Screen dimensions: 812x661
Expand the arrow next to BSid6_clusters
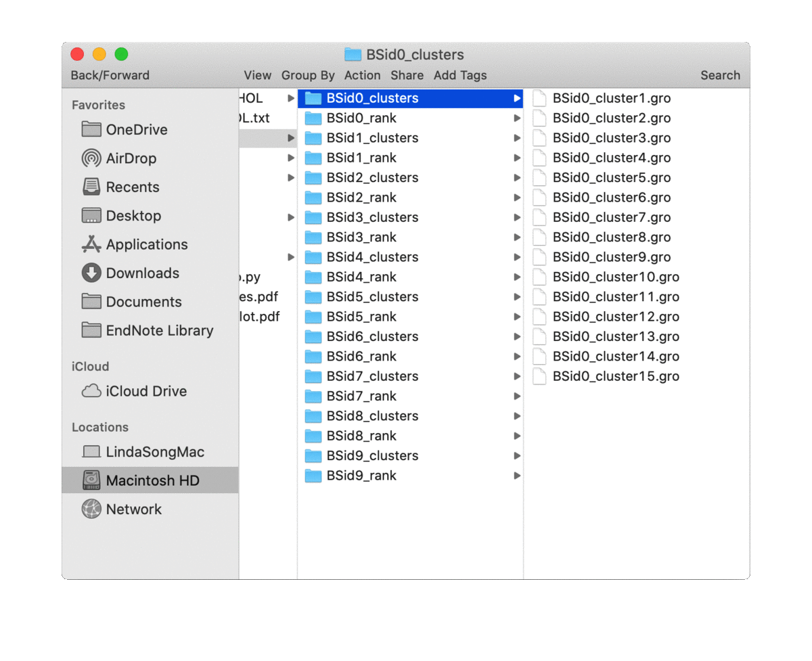point(517,337)
